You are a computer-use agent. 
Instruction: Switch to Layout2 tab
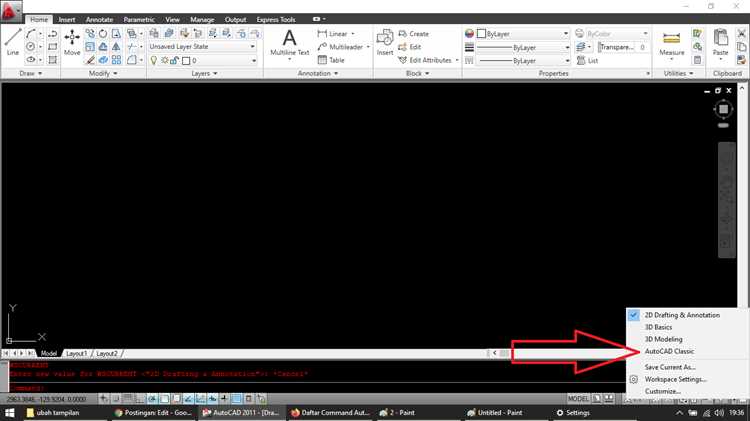[107, 354]
